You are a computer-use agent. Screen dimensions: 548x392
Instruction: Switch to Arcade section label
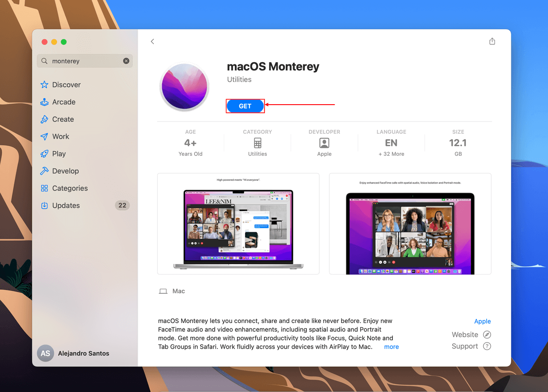point(64,102)
